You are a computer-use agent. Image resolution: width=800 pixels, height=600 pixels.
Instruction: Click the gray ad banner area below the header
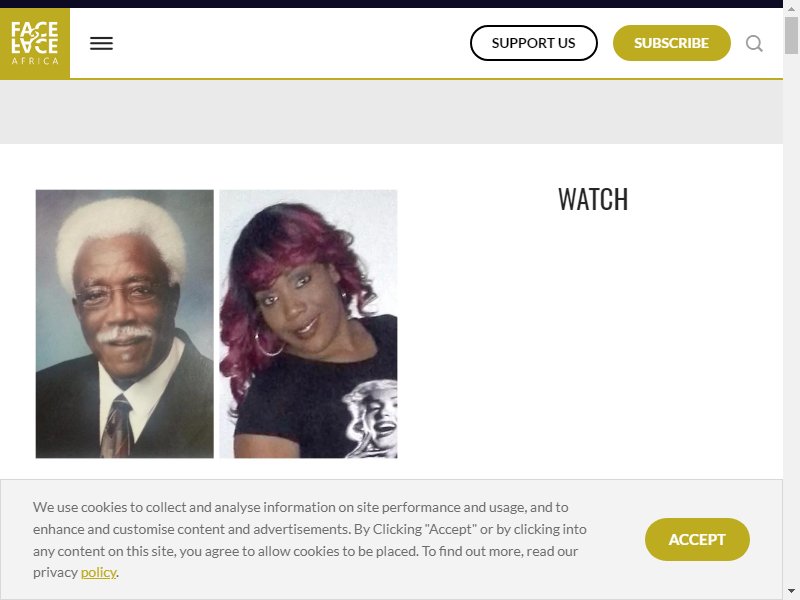391,112
